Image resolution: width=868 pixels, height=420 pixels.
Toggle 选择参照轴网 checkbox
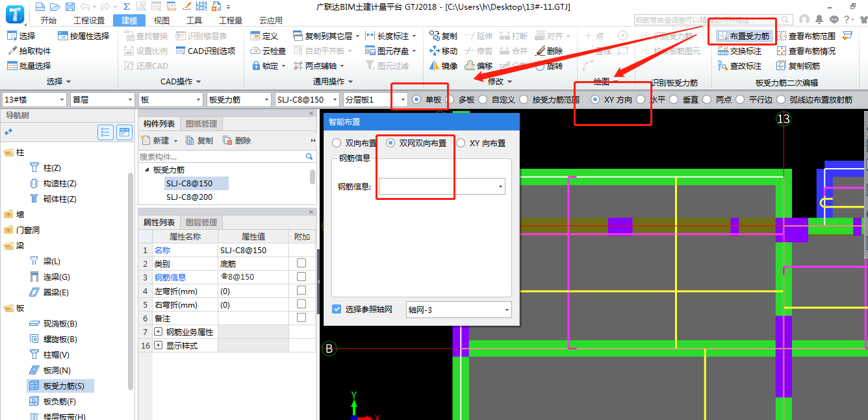(337, 309)
